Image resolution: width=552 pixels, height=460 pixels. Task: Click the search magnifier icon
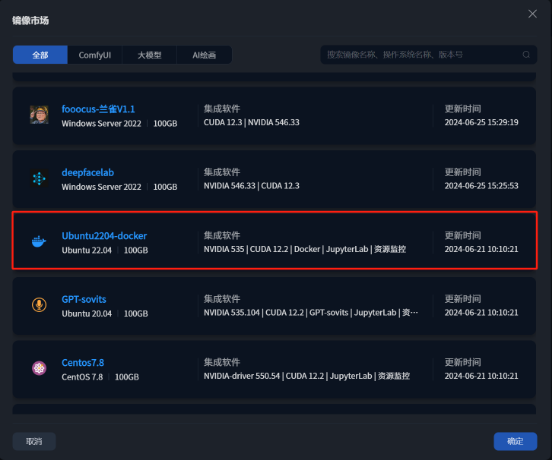pos(526,55)
